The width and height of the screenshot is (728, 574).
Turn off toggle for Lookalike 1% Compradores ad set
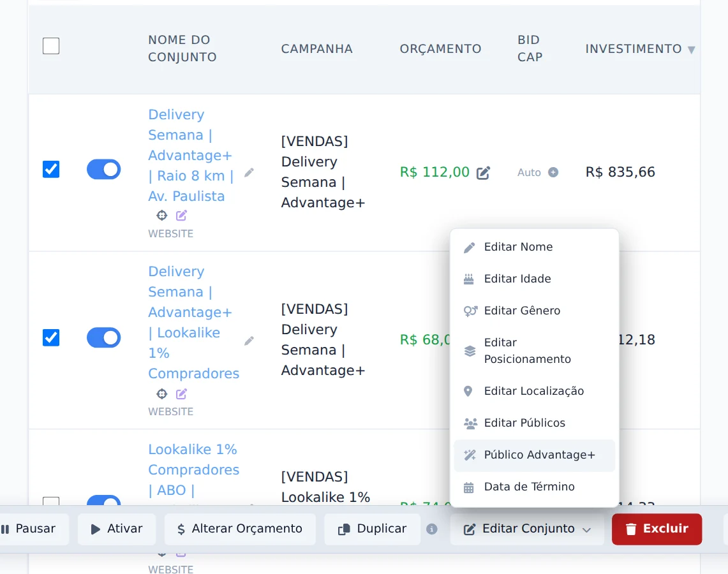(103, 338)
